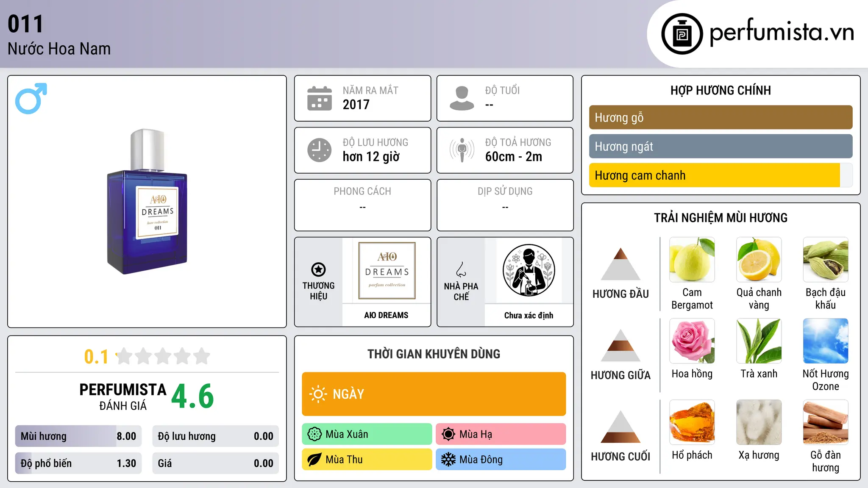Click the Hương gỗ accord bar
868x488 pixels.
click(x=721, y=117)
